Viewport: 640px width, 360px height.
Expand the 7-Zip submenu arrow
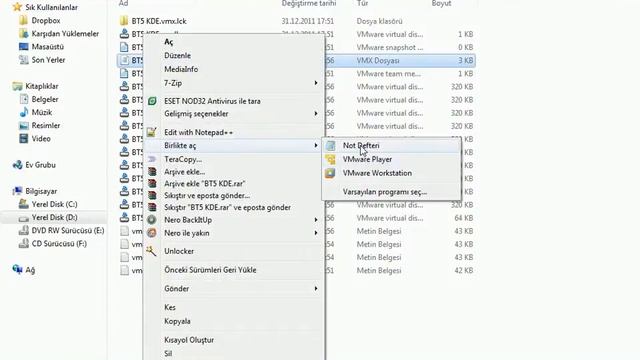pyautogui.click(x=316, y=83)
